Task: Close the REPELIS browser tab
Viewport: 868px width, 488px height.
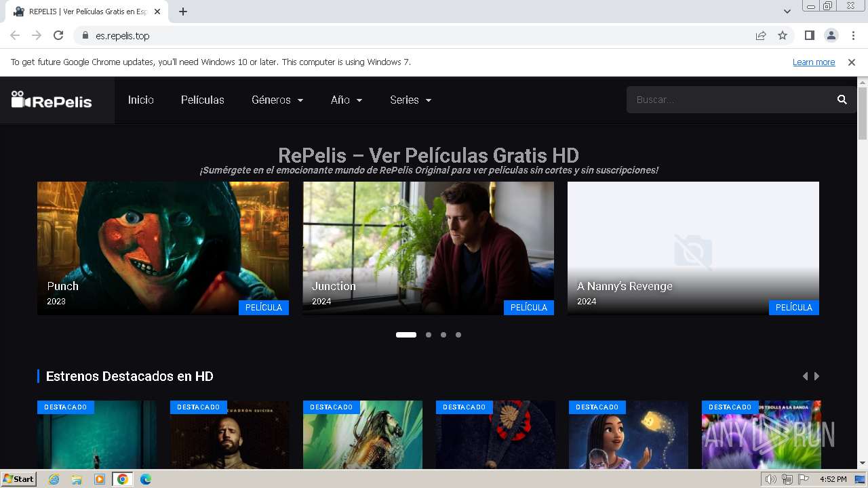Action: [157, 12]
